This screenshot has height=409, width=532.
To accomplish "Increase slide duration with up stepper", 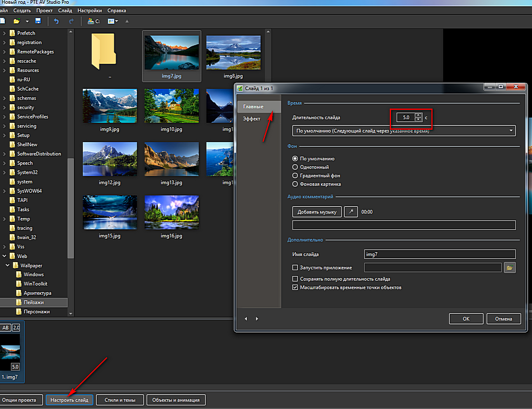I will click(419, 114).
